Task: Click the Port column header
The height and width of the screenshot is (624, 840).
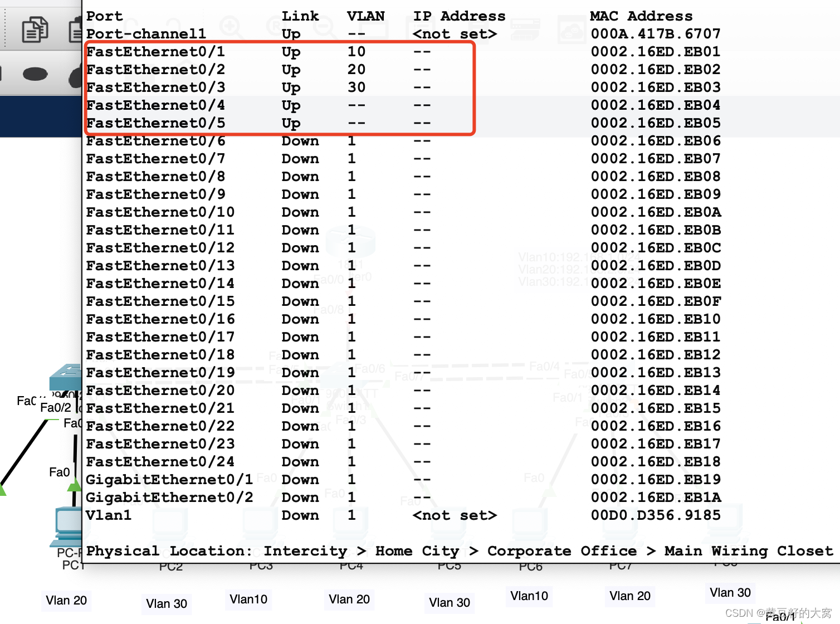Action: [x=105, y=16]
